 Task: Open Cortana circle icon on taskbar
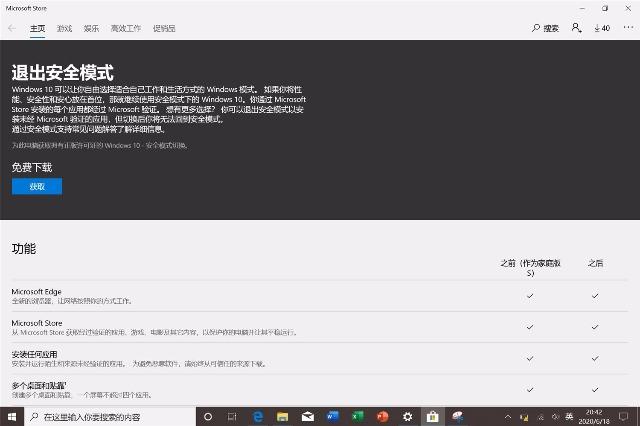click(208, 417)
